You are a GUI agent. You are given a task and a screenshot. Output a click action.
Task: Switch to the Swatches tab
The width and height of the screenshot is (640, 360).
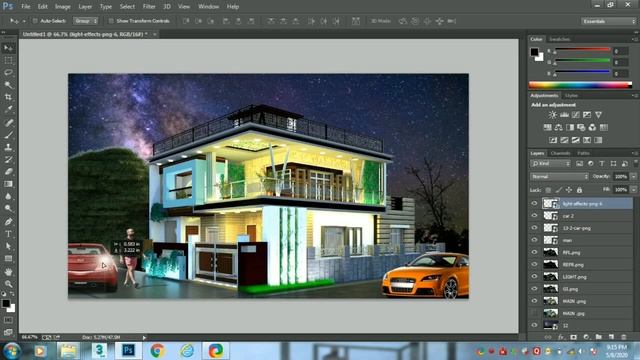click(x=559, y=39)
